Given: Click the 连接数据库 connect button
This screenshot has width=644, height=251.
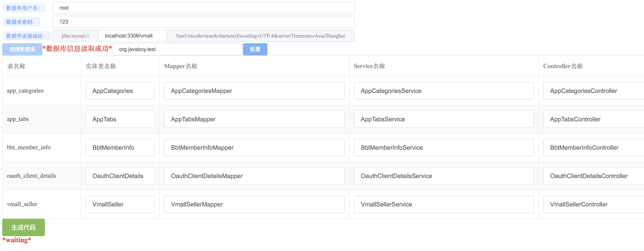Looking at the screenshot, I should click(22, 49).
